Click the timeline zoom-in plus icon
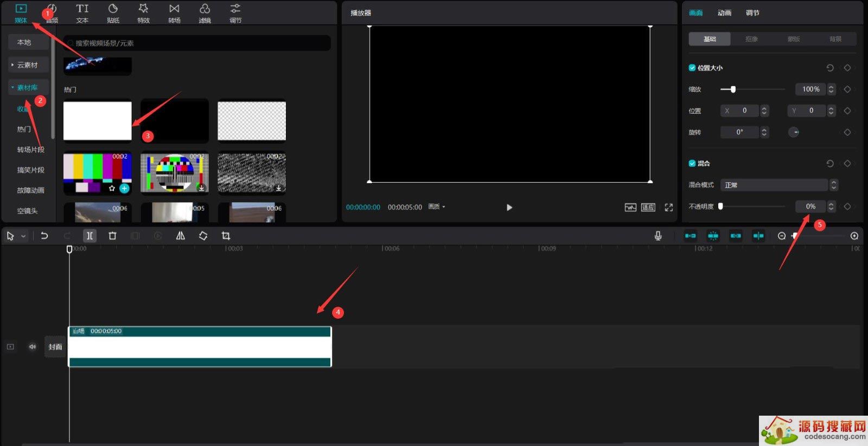Image resolution: width=868 pixels, height=446 pixels. pos(854,236)
